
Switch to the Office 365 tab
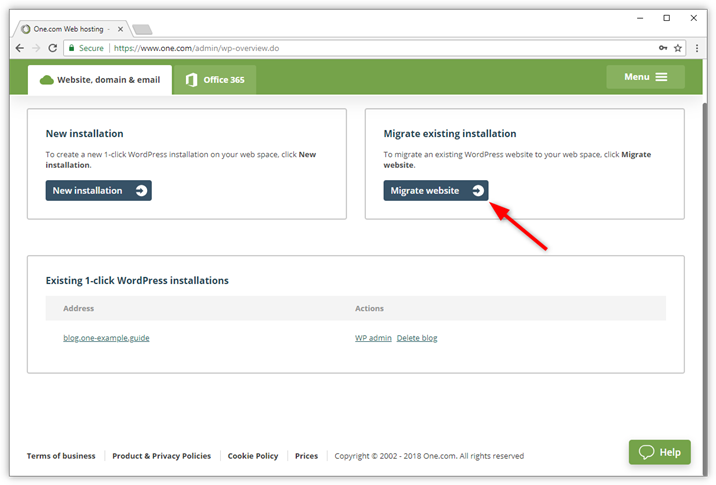(215, 80)
